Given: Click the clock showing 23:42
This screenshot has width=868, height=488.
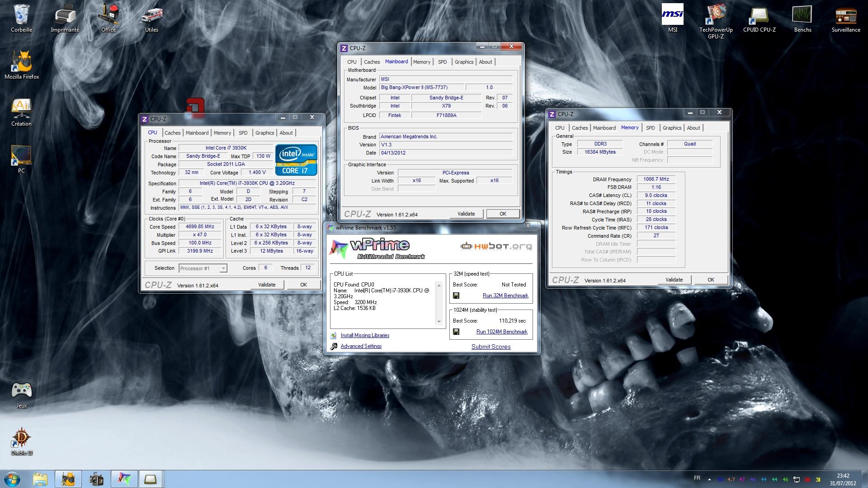Looking at the screenshot, I should tap(843, 476).
